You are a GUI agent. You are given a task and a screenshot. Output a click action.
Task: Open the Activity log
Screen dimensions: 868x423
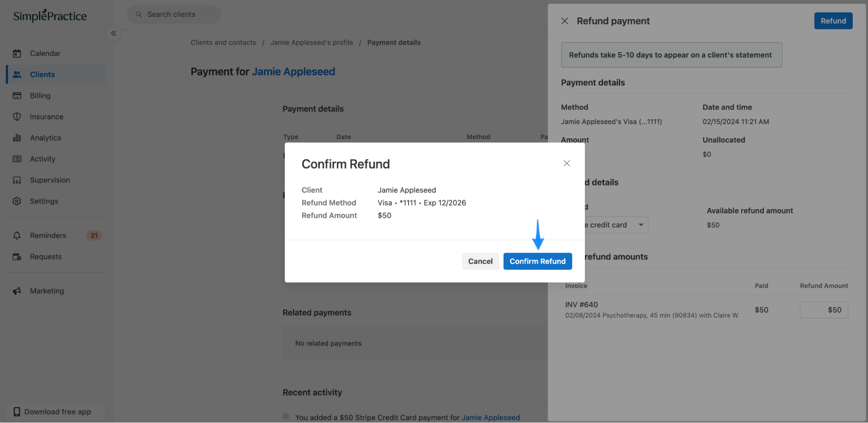[x=43, y=159]
